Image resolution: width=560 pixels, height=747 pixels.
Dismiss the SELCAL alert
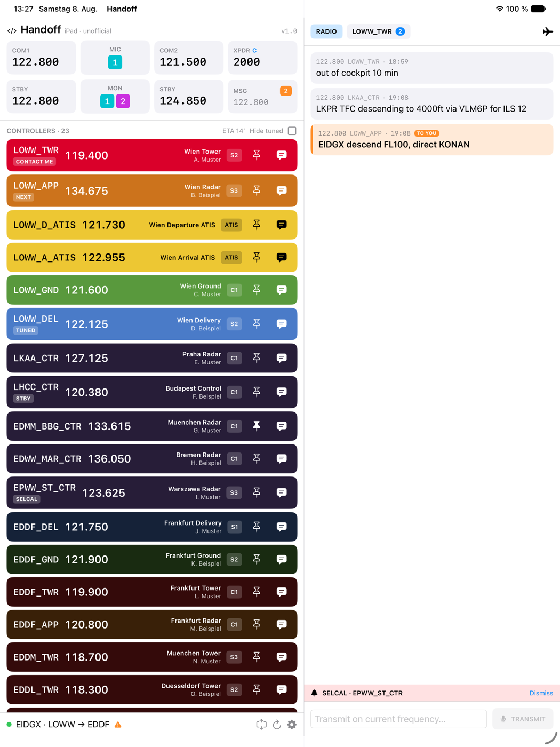[x=541, y=693]
